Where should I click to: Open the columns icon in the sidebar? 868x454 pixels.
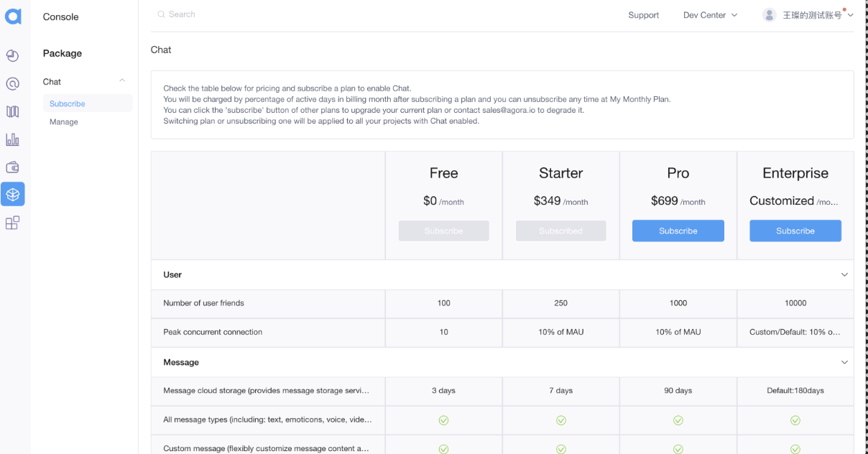(x=12, y=111)
